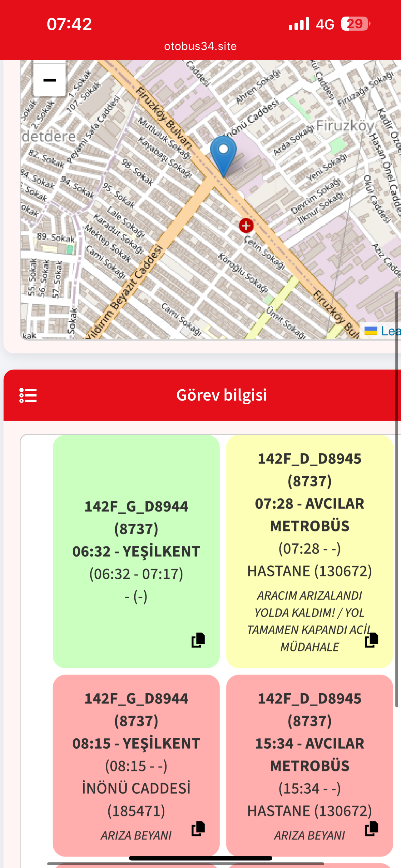Click the blue location pin on map
401x868 pixels.
pyautogui.click(x=223, y=156)
